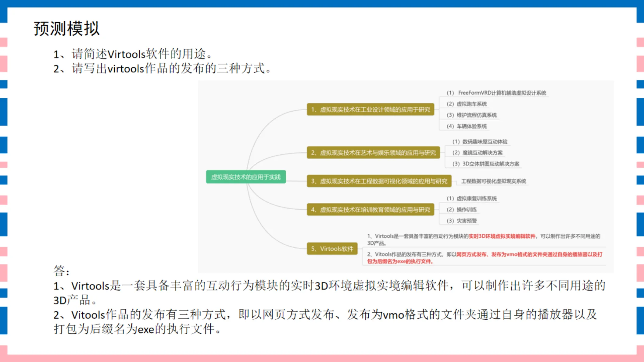Click answer 2 beginning Vitools作品的发布有三种方式

pos(325,321)
